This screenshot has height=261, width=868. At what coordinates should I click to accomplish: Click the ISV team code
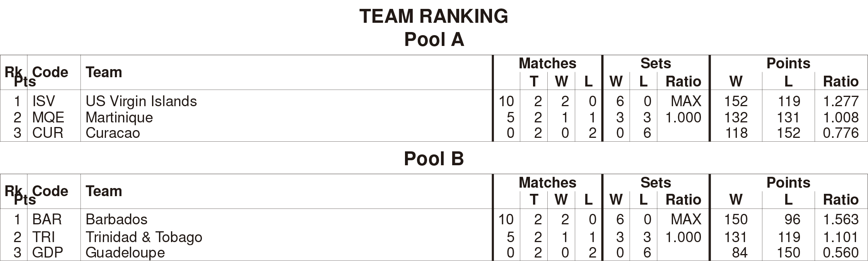44,101
